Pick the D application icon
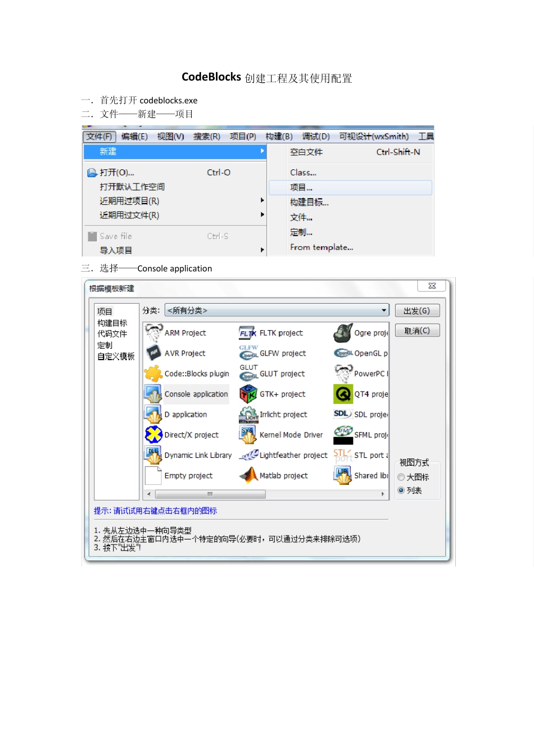 tap(153, 415)
